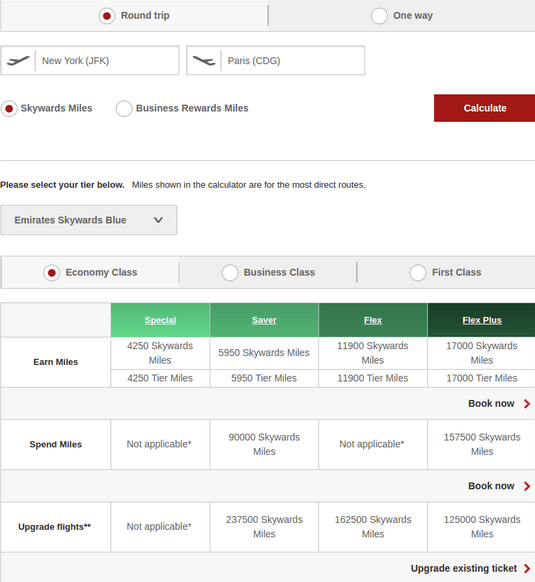Click the 162500 Skywards Miles cell
Image resolution: width=535 pixels, height=582 pixels.
pos(373,527)
